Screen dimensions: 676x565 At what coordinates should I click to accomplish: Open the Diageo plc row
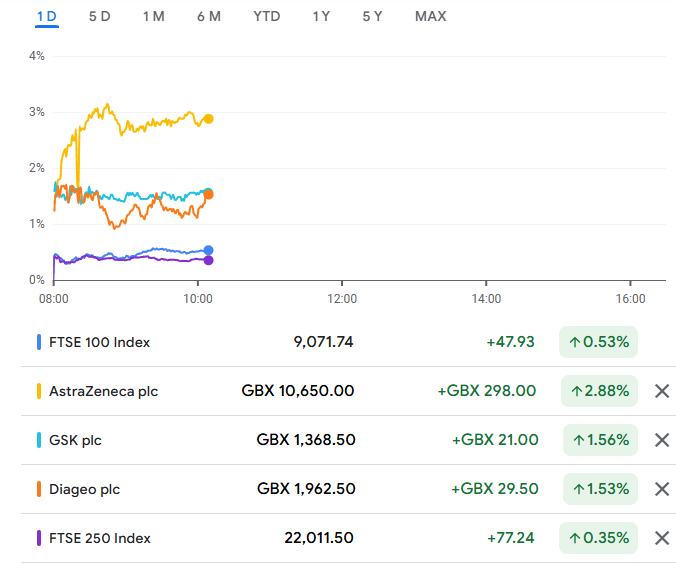(348, 489)
